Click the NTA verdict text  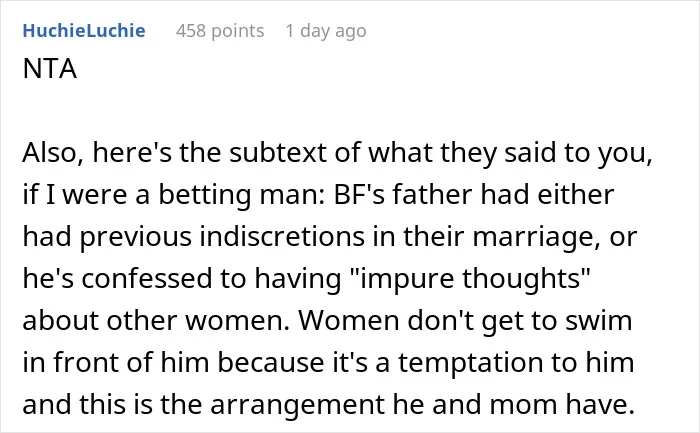[50, 69]
